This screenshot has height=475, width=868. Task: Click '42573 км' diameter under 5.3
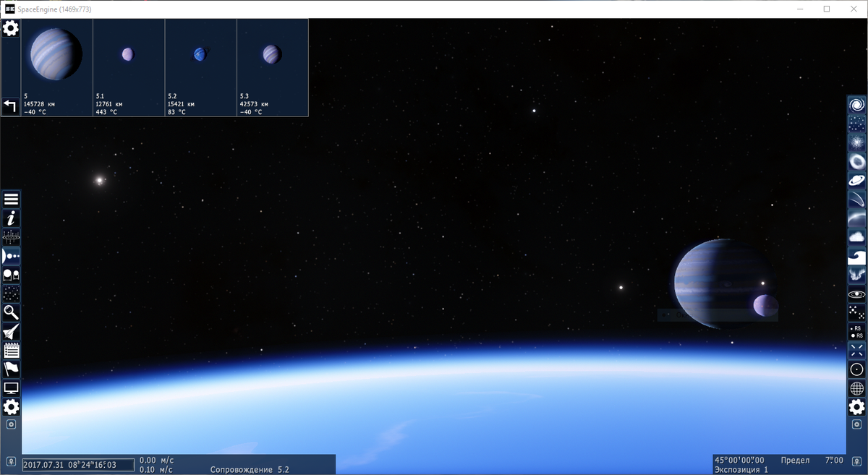coord(255,104)
